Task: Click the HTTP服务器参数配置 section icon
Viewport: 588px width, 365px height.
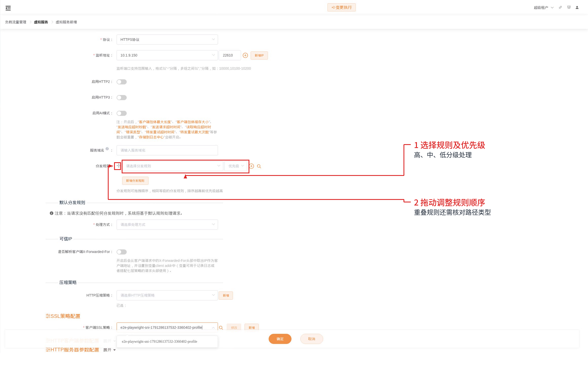Action: [x=48, y=350]
